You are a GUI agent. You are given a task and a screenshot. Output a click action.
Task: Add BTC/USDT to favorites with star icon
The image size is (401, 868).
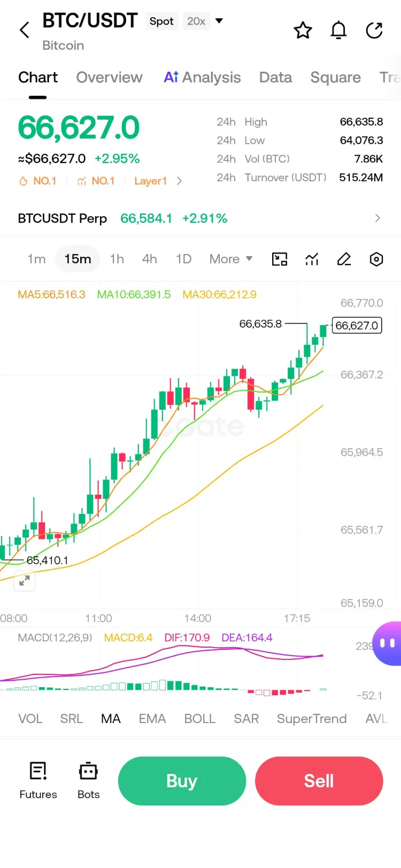tap(303, 30)
